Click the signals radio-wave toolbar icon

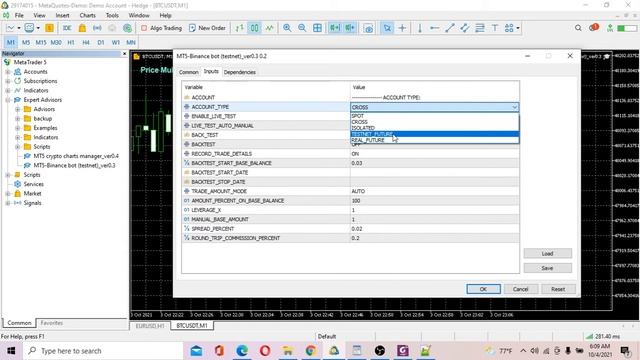[x=97, y=28]
